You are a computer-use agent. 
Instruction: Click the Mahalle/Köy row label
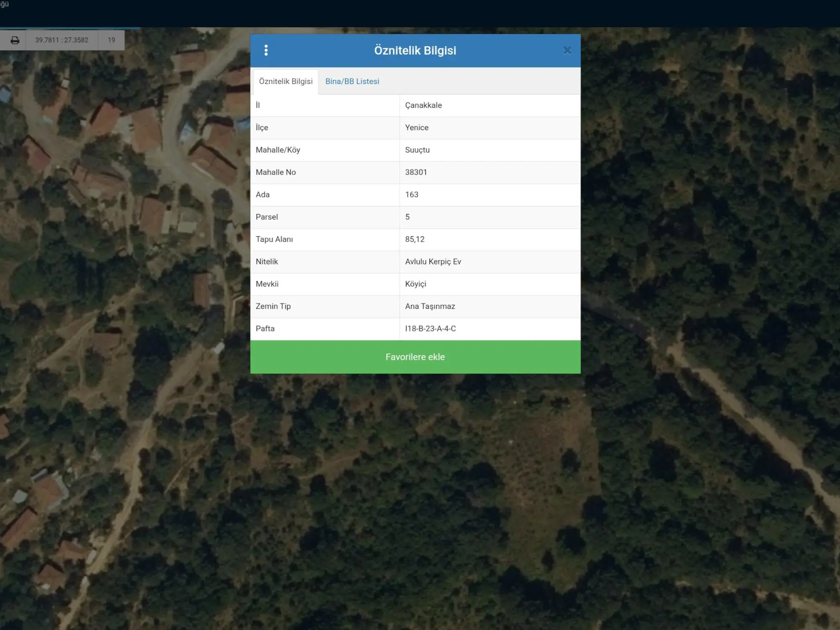click(278, 150)
